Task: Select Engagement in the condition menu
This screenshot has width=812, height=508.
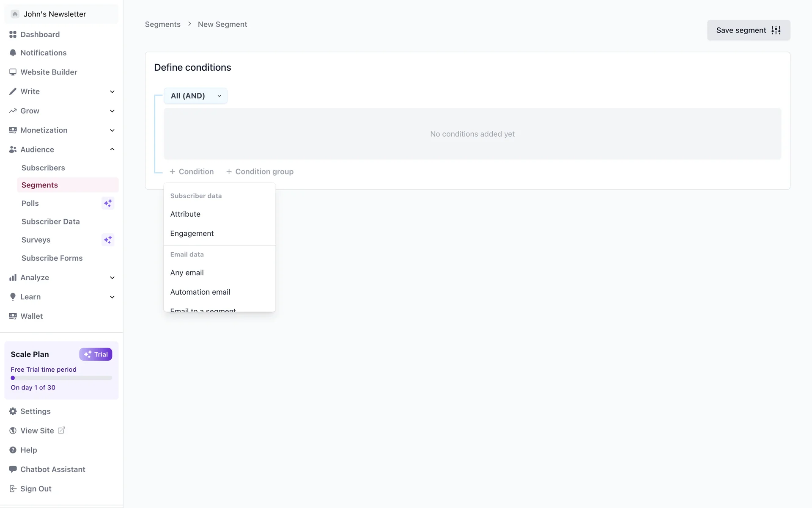Action: click(192, 234)
